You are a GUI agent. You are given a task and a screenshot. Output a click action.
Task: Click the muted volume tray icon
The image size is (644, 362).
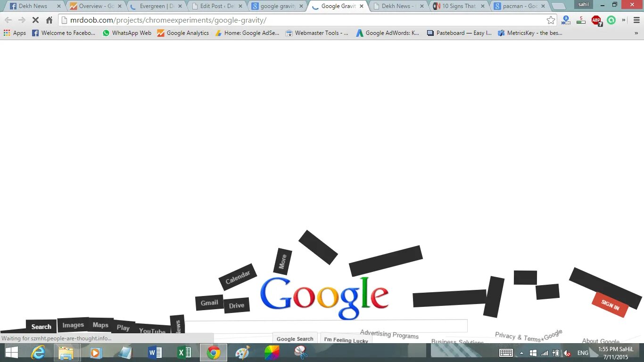[x=567, y=353]
